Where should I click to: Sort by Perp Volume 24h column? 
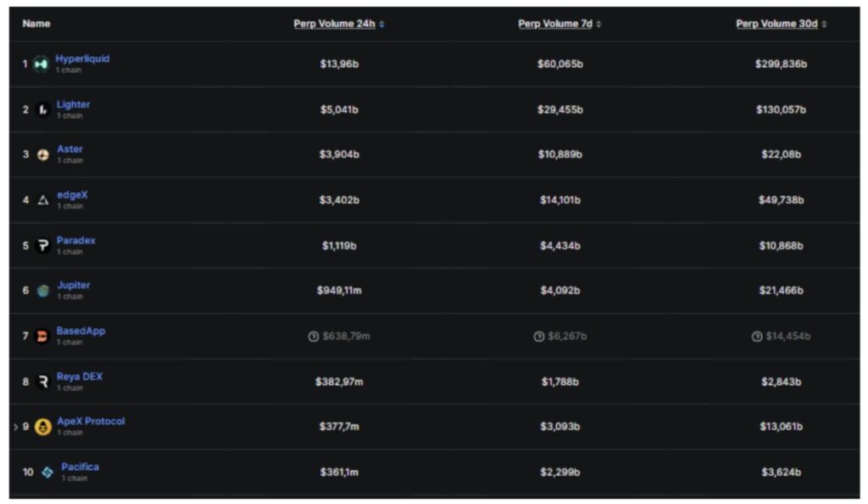(x=334, y=24)
